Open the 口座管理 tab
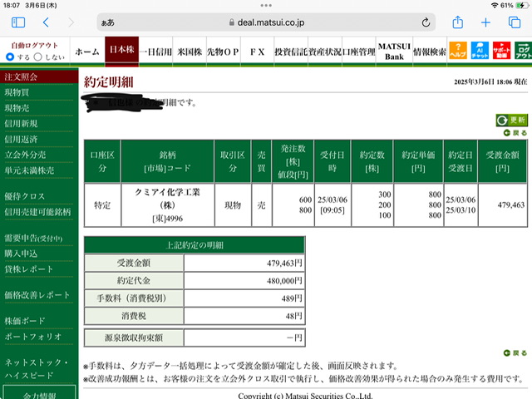 pyautogui.click(x=359, y=52)
